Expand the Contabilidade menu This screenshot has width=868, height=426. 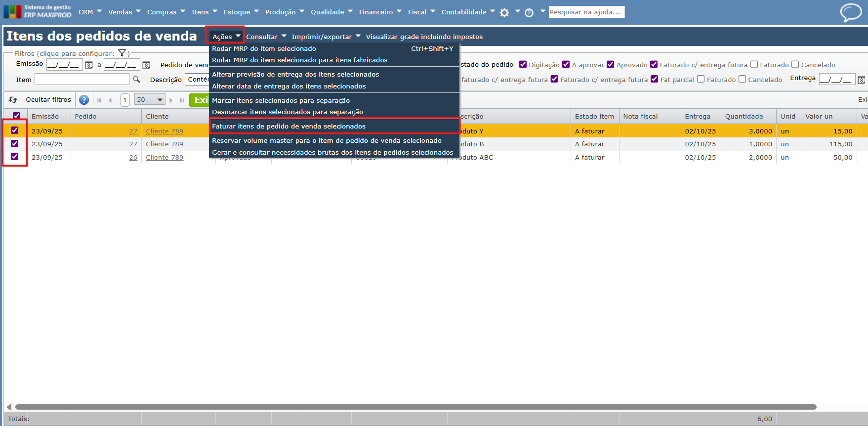(468, 12)
